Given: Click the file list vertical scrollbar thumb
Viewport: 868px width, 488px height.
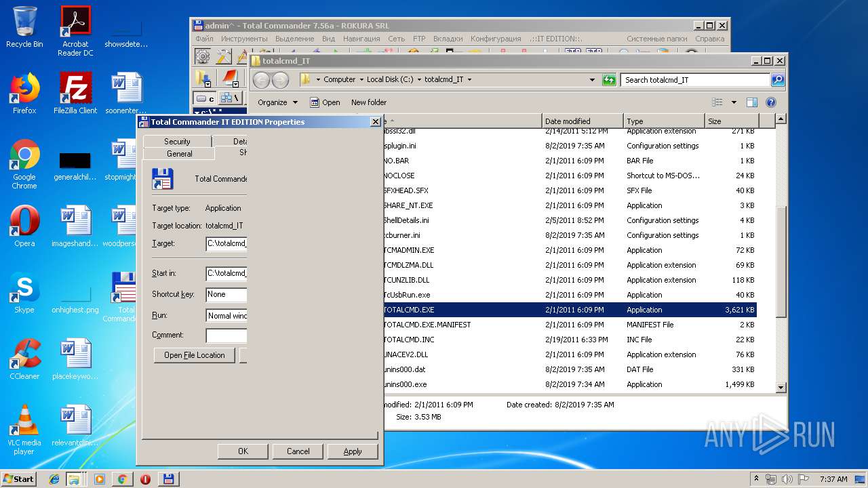Looking at the screenshot, I should pos(781,261).
